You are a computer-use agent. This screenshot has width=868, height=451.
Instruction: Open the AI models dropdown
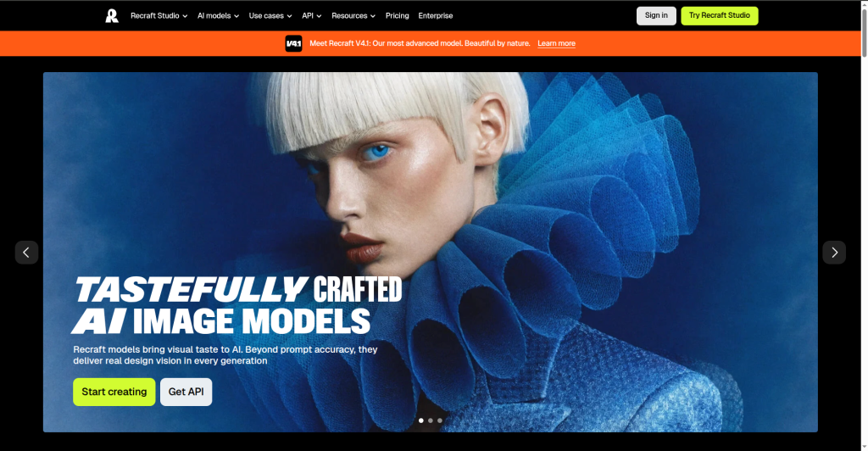[x=218, y=15]
